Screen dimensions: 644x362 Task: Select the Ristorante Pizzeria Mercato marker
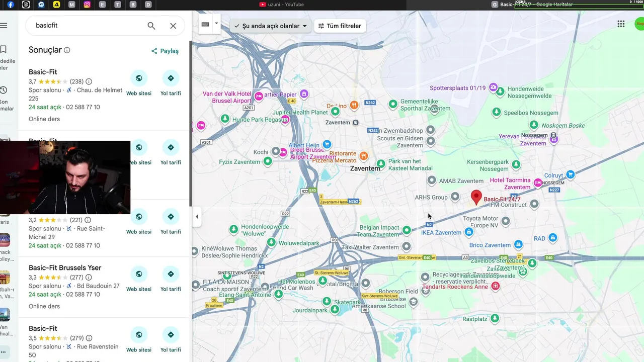364,155
